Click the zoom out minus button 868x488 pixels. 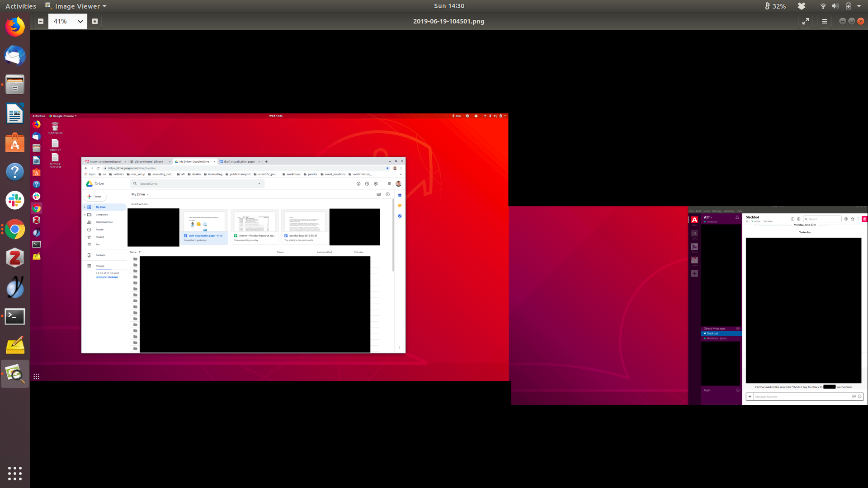coord(41,21)
